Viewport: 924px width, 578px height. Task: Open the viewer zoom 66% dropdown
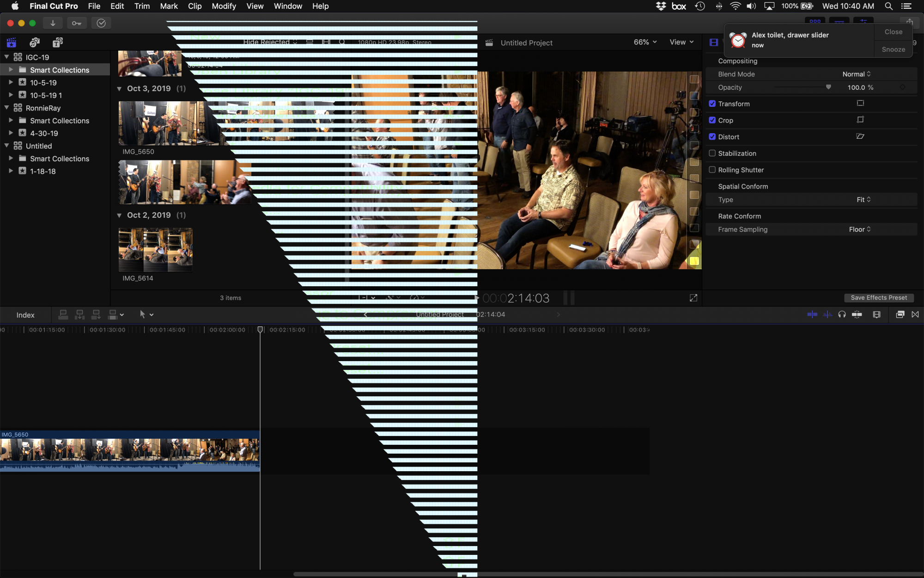(645, 42)
